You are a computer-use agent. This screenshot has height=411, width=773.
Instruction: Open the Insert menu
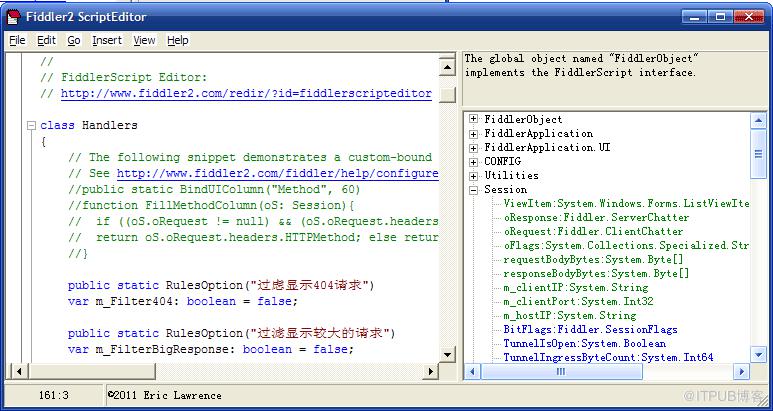[x=107, y=40]
